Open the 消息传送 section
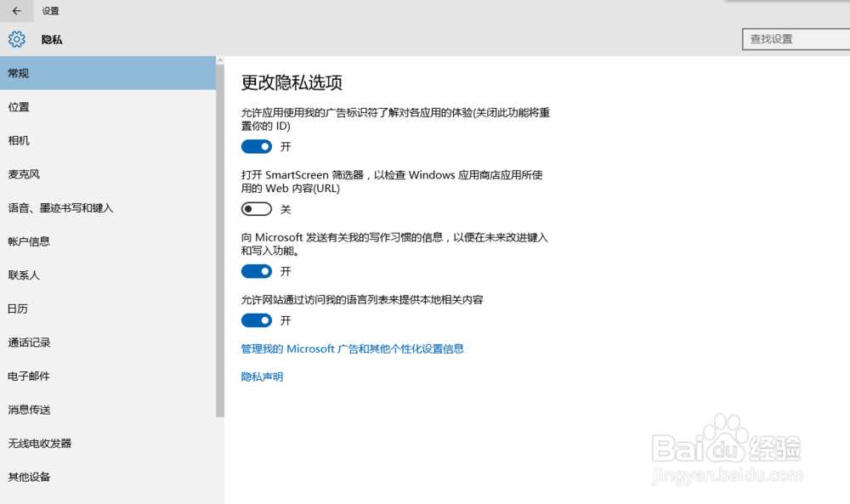Image resolution: width=850 pixels, height=504 pixels. tap(108, 409)
